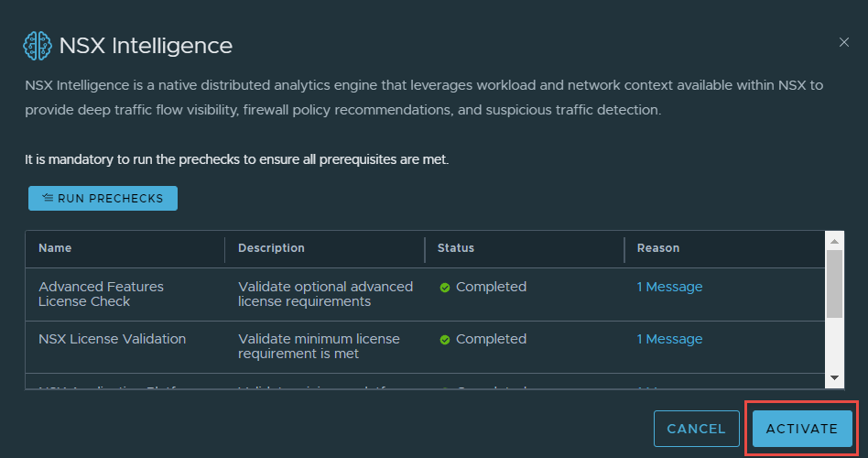Click the table scrollbar thumb

click(834, 284)
